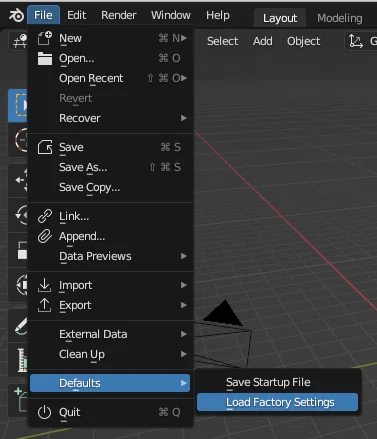Screen dimensions: 377x439
Task: Activate the Cursor tool
Action: 19,140
